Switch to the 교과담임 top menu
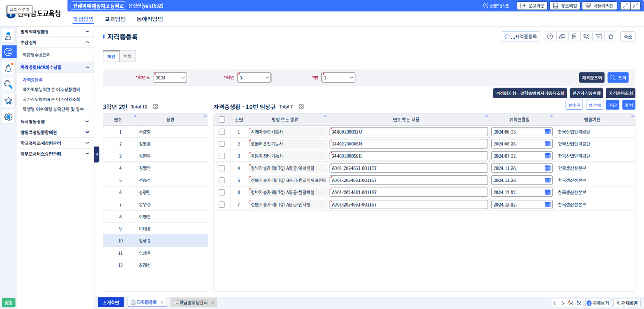Screen dimensions: 644x309 pos(115,19)
